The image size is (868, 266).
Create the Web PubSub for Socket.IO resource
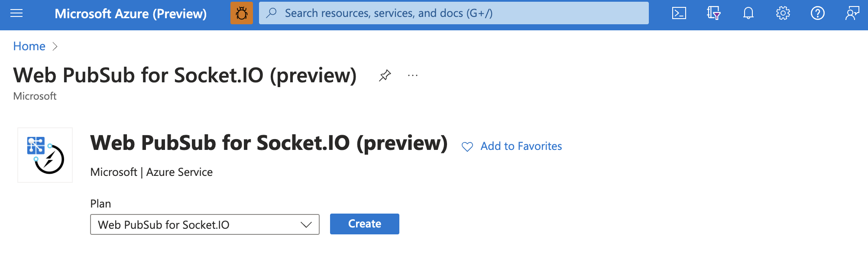coord(364,224)
